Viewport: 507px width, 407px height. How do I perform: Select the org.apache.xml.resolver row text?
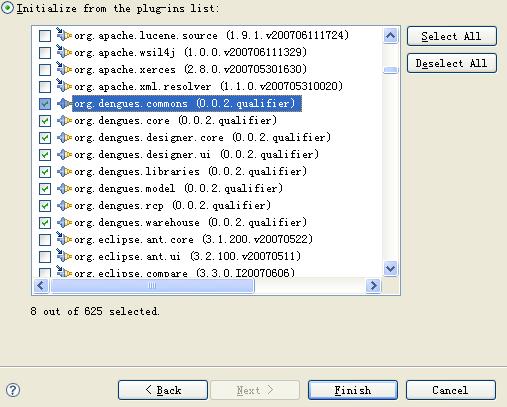(x=208, y=86)
